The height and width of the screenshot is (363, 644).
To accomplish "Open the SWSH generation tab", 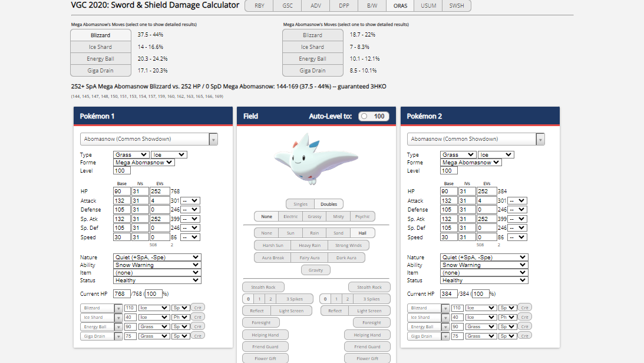I will click(456, 6).
